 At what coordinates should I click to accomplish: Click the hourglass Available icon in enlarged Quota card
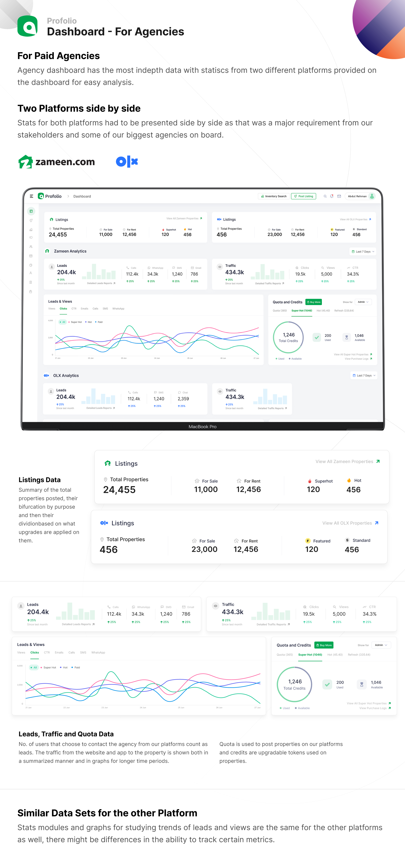point(362,684)
